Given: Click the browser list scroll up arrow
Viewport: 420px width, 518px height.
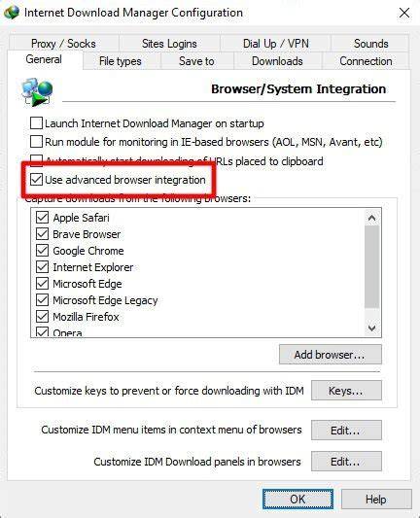Looking at the screenshot, I should tap(372, 218).
